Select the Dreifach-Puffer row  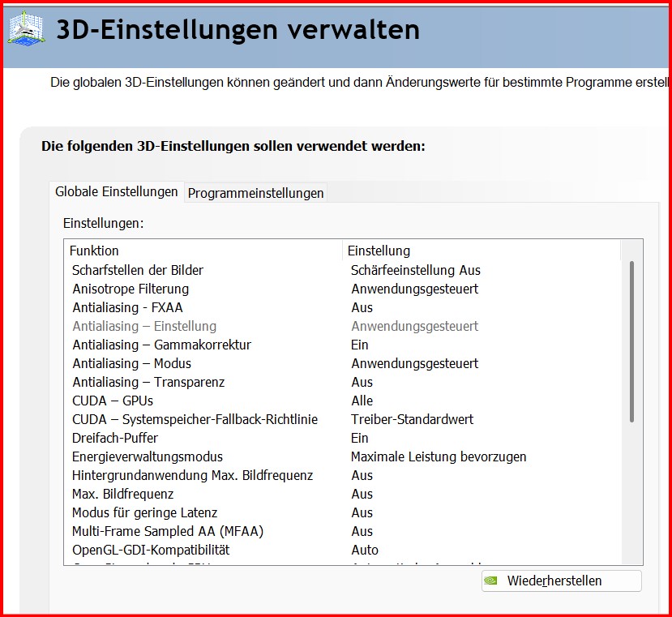342,438
